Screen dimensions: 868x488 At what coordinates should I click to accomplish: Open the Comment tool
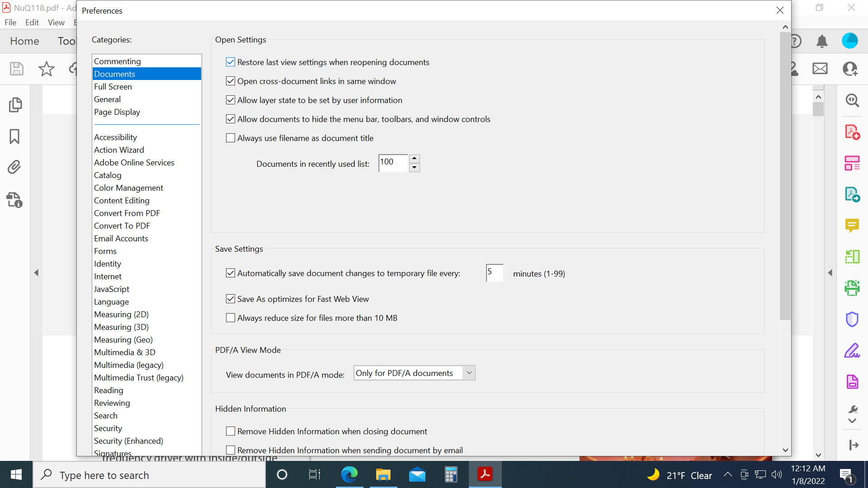point(852,226)
